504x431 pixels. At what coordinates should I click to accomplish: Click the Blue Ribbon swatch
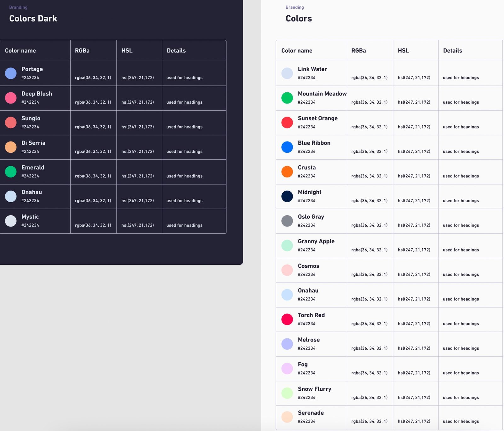[287, 147]
